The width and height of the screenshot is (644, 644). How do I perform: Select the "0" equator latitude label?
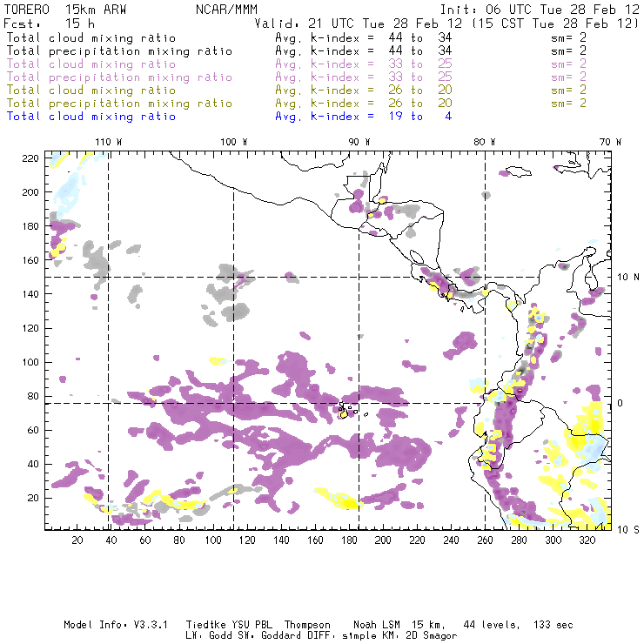click(x=621, y=403)
